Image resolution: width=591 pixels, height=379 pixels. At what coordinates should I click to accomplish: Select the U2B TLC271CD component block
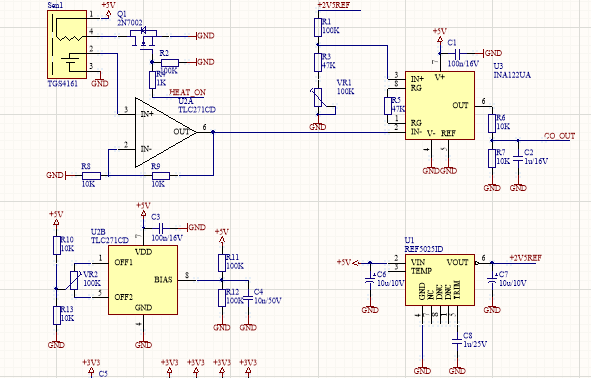click(143, 280)
